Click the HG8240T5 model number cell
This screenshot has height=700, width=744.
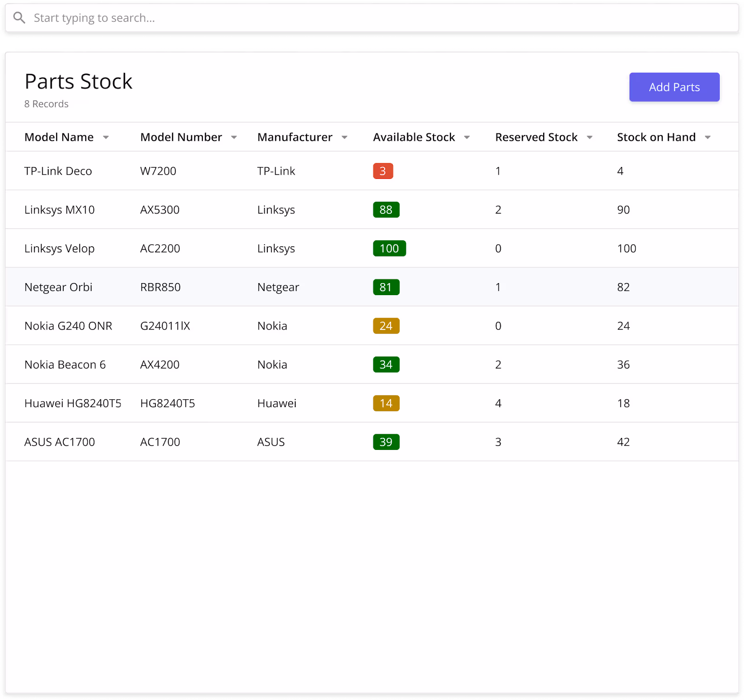(168, 403)
